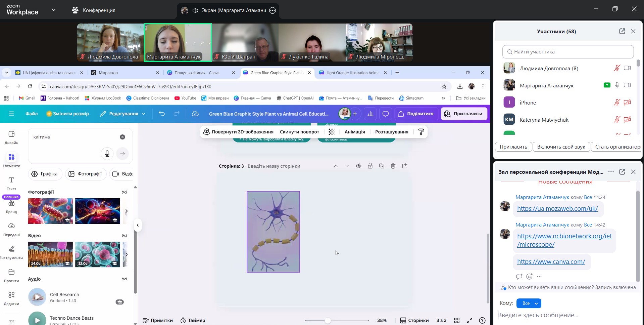Screen dimensions: 644x325
Task: Open the Canva comments speech bubble icon
Action: 386,114
